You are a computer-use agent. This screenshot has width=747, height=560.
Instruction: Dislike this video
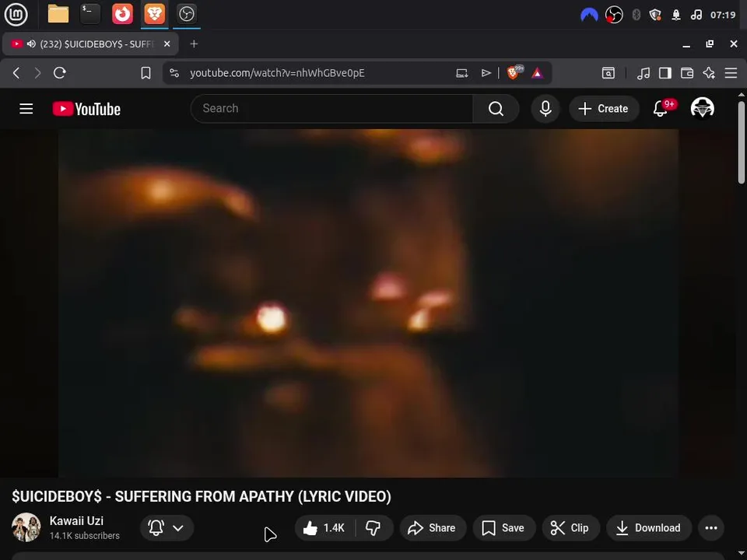tap(373, 527)
